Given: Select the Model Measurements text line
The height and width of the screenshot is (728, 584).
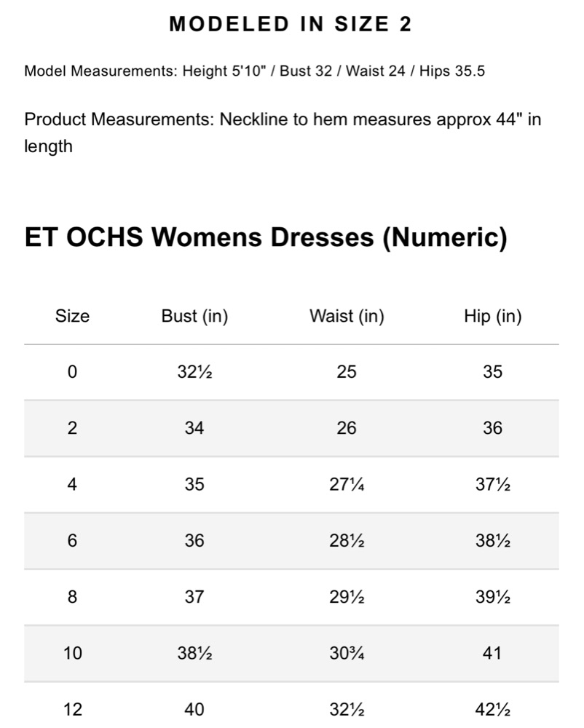Looking at the screenshot, I should coord(254,71).
